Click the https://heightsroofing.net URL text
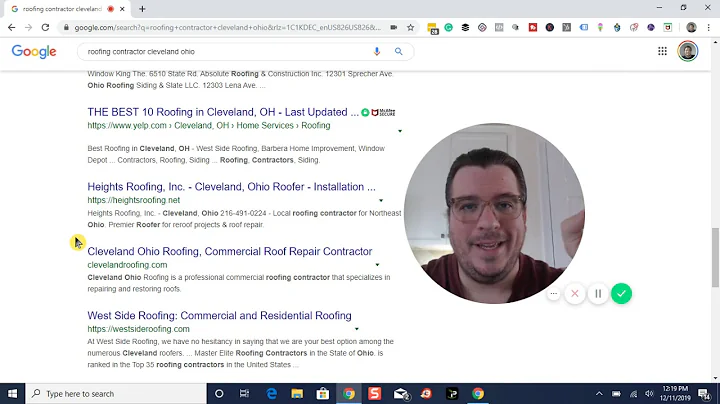720x404 pixels. coord(134,200)
